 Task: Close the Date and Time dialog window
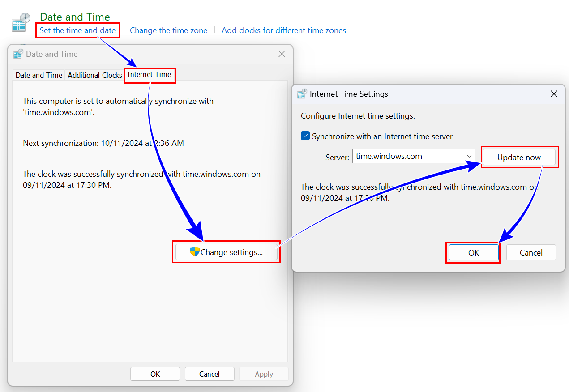[x=282, y=54]
